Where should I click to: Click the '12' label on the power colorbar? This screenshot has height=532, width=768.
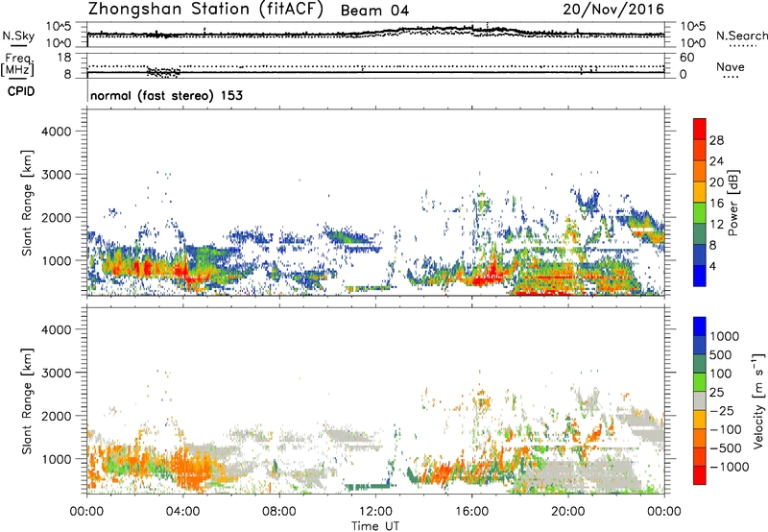[x=716, y=225]
